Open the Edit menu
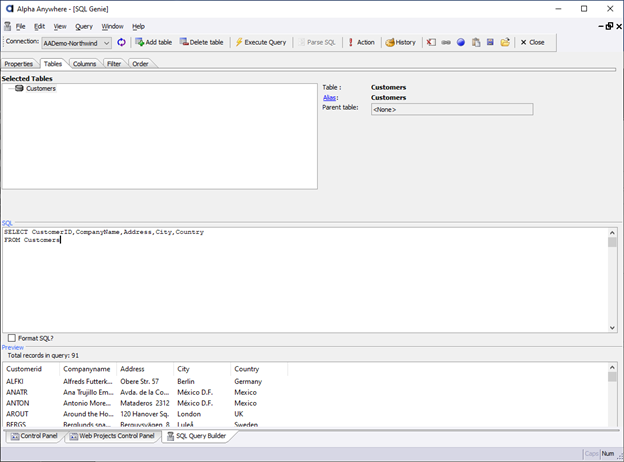This screenshot has height=462, width=624. (x=39, y=27)
